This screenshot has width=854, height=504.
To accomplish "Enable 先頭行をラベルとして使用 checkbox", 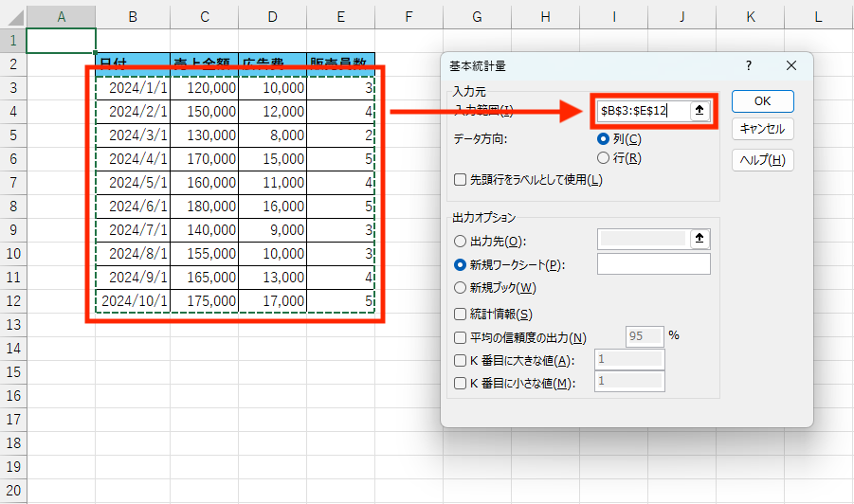I will 461,180.
